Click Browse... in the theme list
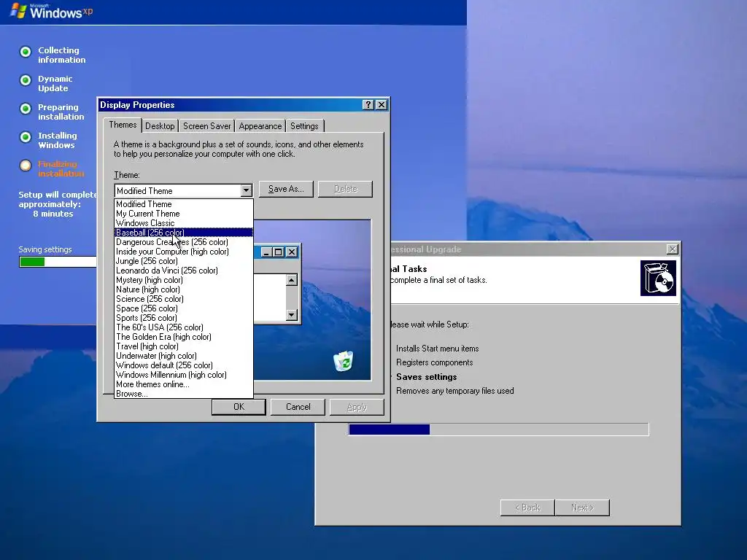 tap(183, 394)
